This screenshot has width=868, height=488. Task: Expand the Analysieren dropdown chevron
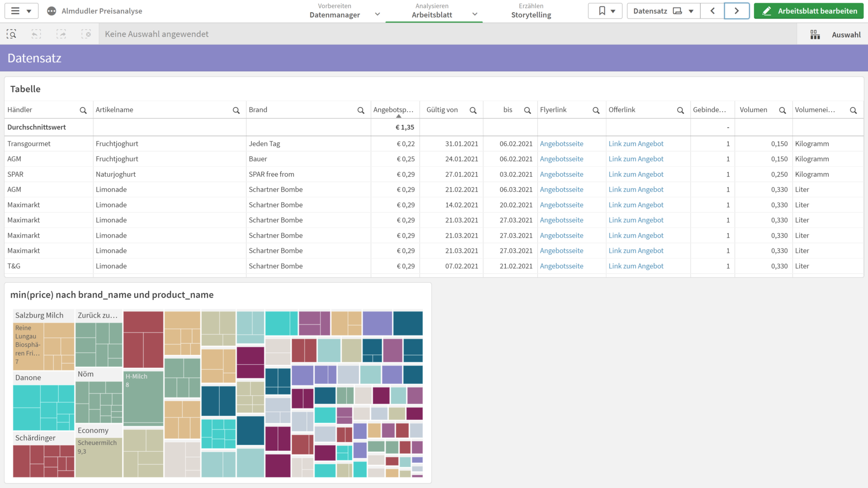click(475, 14)
